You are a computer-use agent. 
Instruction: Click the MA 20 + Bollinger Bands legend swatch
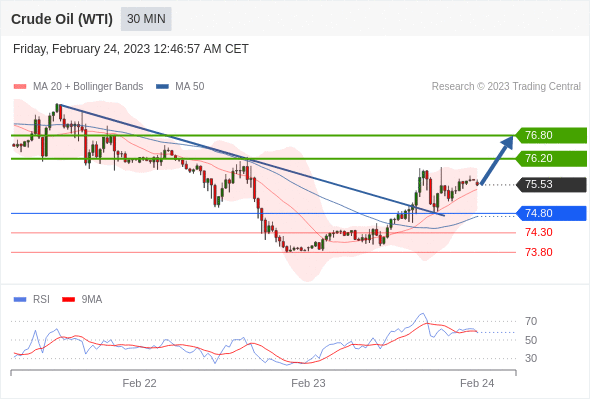20,87
